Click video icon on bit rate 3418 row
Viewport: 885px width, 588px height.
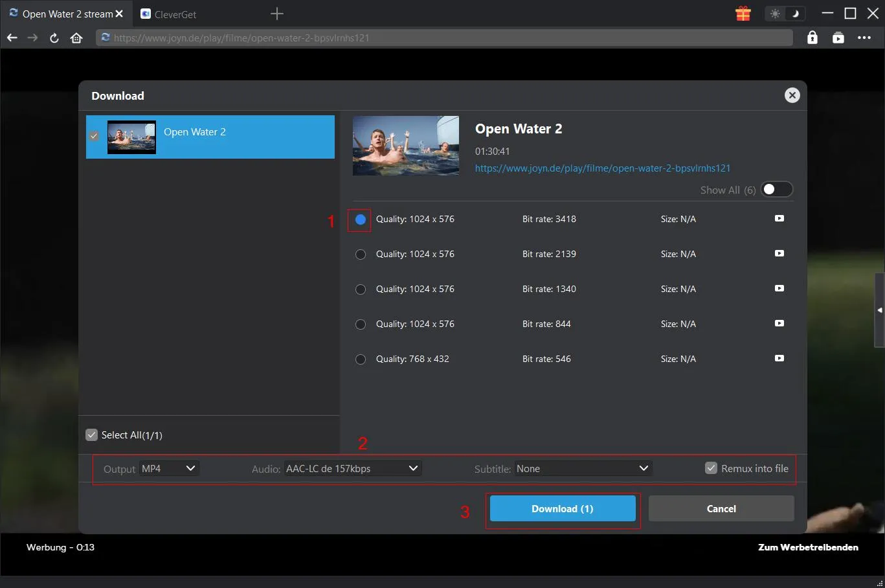pyautogui.click(x=779, y=219)
